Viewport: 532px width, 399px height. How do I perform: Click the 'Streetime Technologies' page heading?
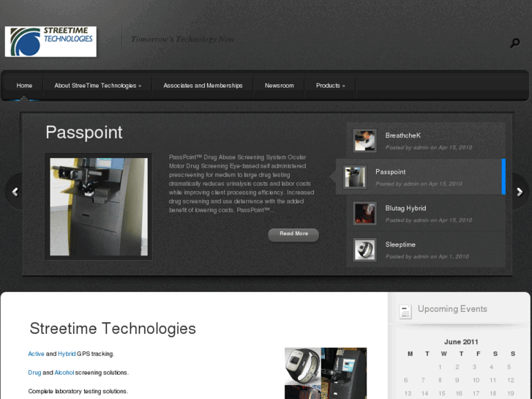(113, 329)
